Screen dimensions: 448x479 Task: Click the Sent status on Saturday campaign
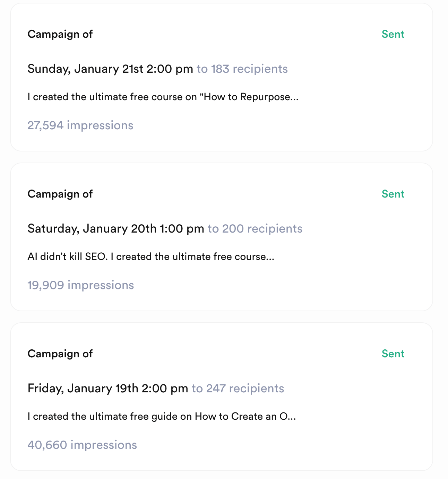pyautogui.click(x=393, y=194)
